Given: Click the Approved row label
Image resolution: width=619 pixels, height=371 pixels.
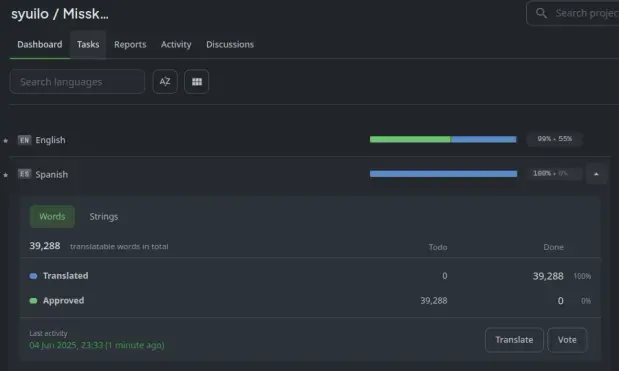Looking at the screenshot, I should click(64, 301).
